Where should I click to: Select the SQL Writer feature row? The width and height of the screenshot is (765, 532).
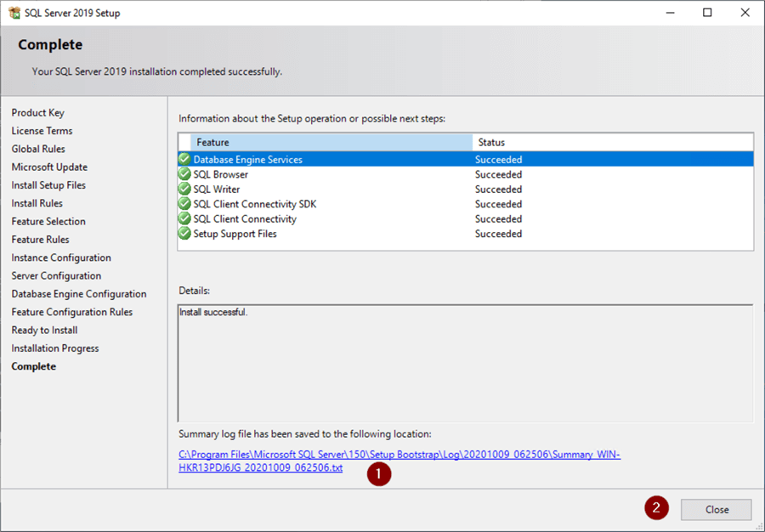(x=466, y=189)
